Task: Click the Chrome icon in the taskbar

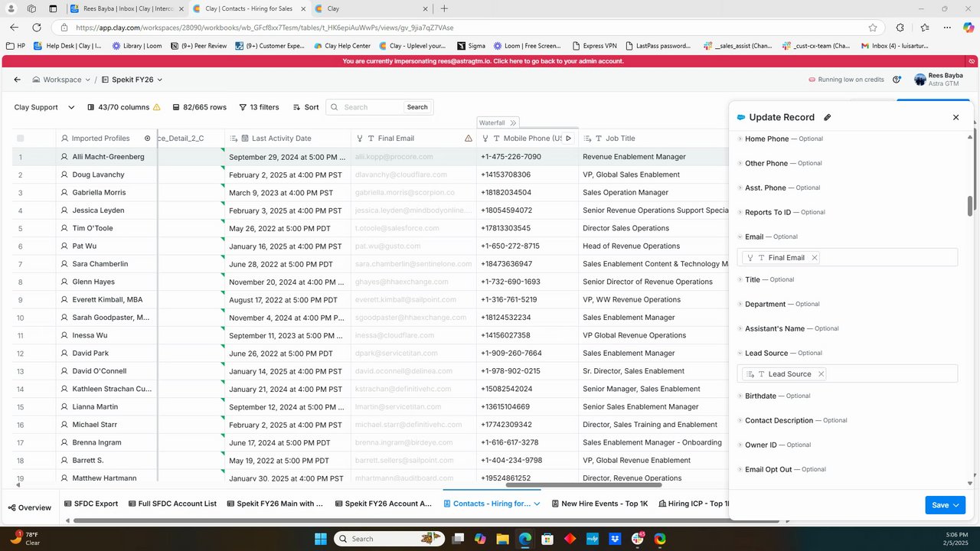Action: (660, 539)
